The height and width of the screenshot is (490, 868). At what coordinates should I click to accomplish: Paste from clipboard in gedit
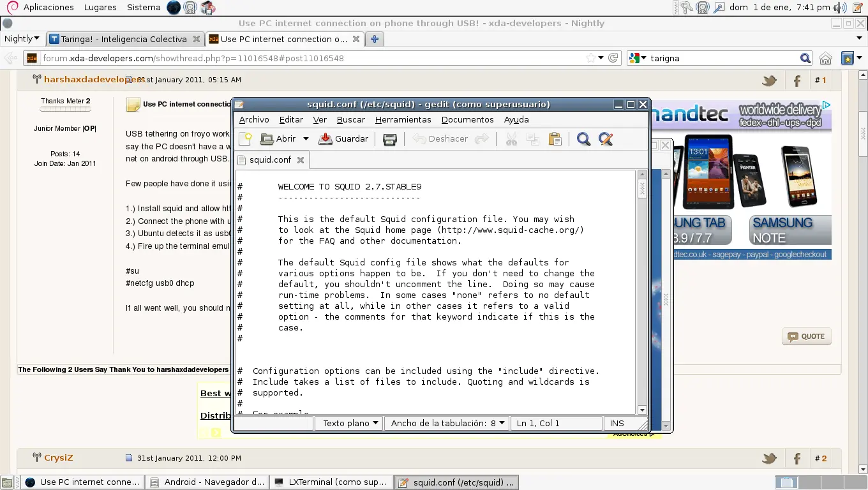click(x=555, y=139)
